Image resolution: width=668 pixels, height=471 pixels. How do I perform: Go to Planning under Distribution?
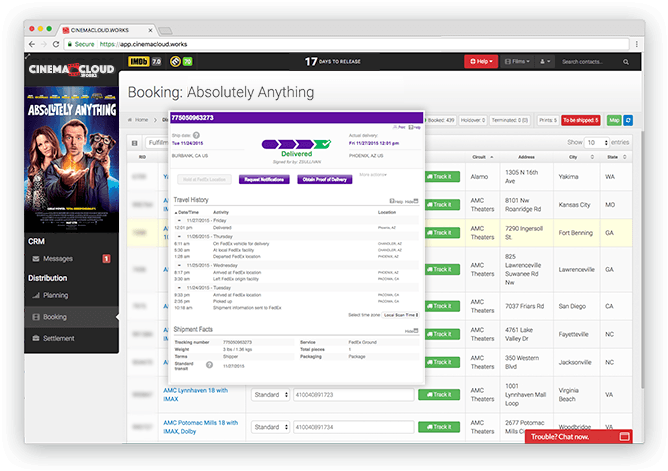click(x=58, y=297)
